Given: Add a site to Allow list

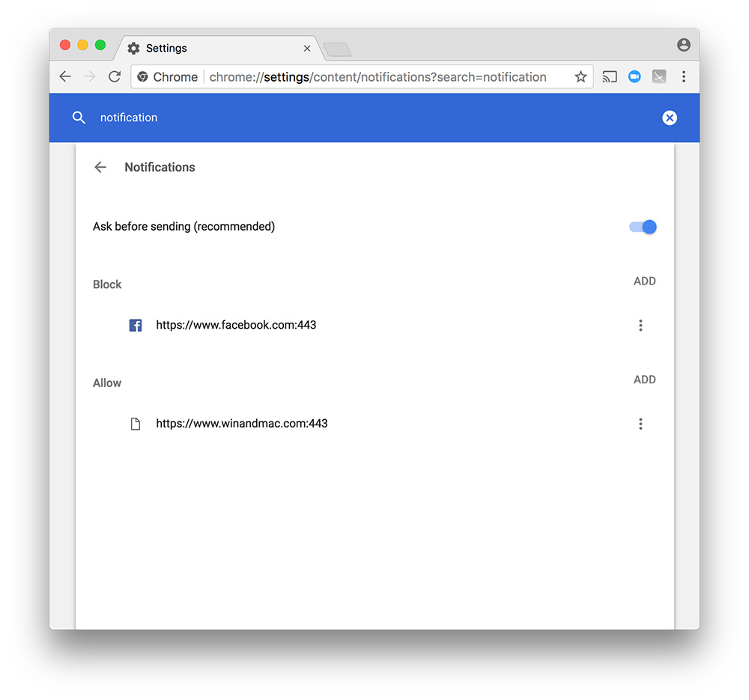Looking at the screenshot, I should pyautogui.click(x=644, y=380).
